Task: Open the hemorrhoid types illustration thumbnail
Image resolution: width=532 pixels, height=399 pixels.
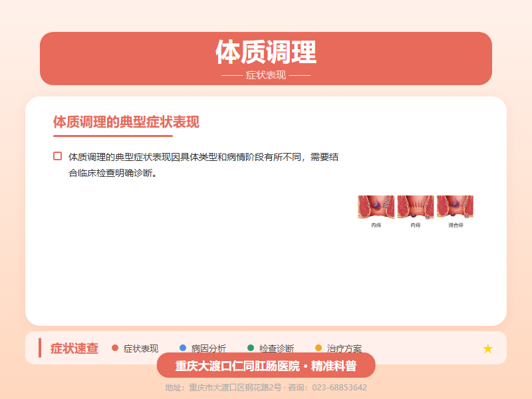Action: pos(416,211)
